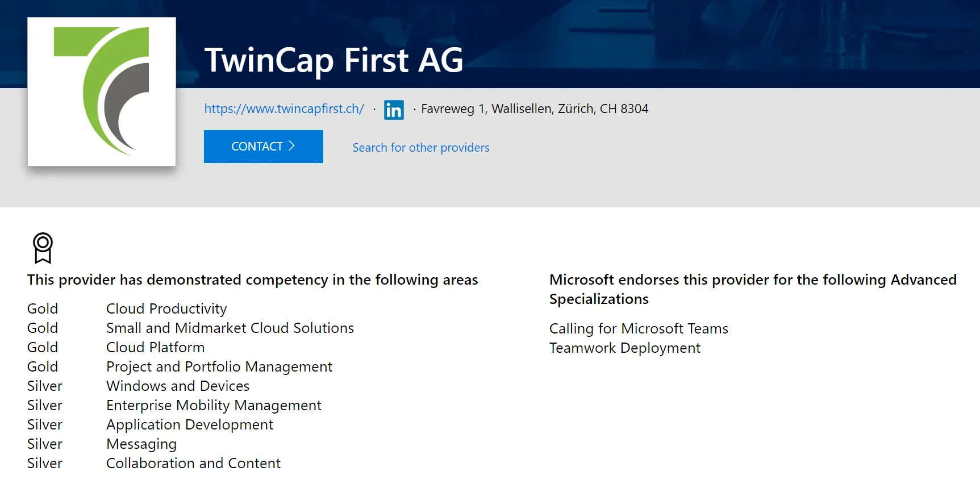
Task: Select the TwinCap First AG heading
Action: click(x=334, y=60)
